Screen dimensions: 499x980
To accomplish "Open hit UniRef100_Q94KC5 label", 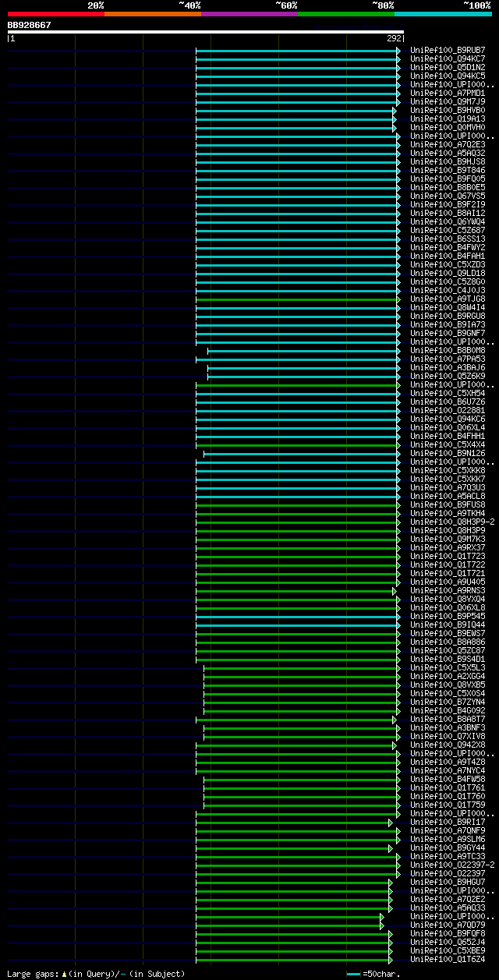I will coord(448,76).
